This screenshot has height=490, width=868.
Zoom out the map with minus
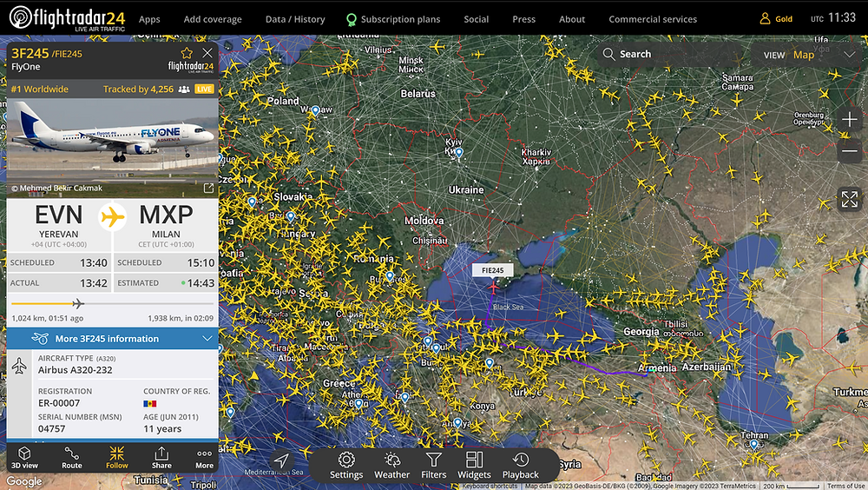(x=849, y=151)
